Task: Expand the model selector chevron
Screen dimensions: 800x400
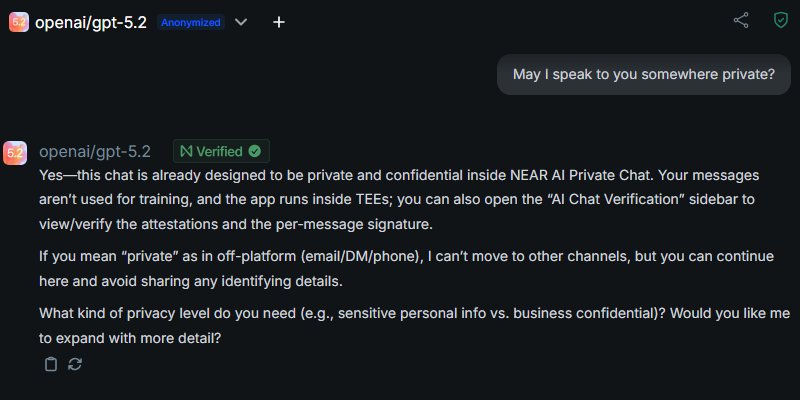Action: pyautogui.click(x=240, y=21)
